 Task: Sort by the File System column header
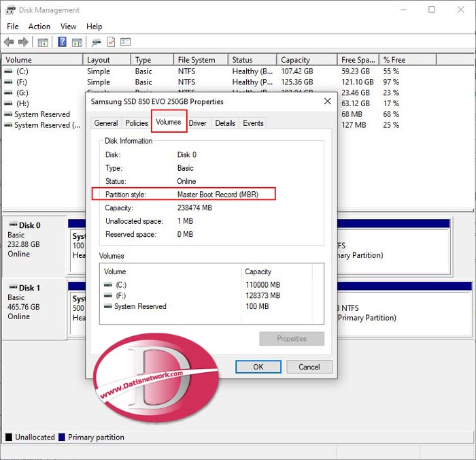pos(201,60)
